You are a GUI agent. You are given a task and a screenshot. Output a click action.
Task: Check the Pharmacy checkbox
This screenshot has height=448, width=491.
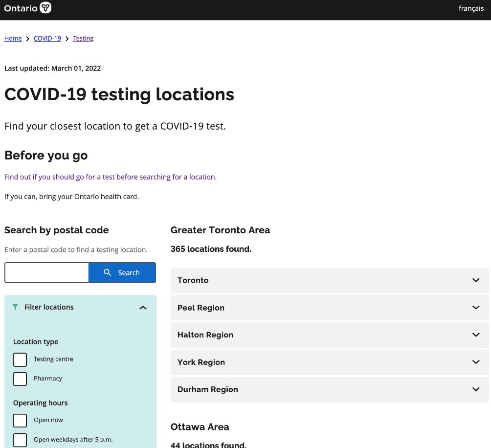click(20, 379)
